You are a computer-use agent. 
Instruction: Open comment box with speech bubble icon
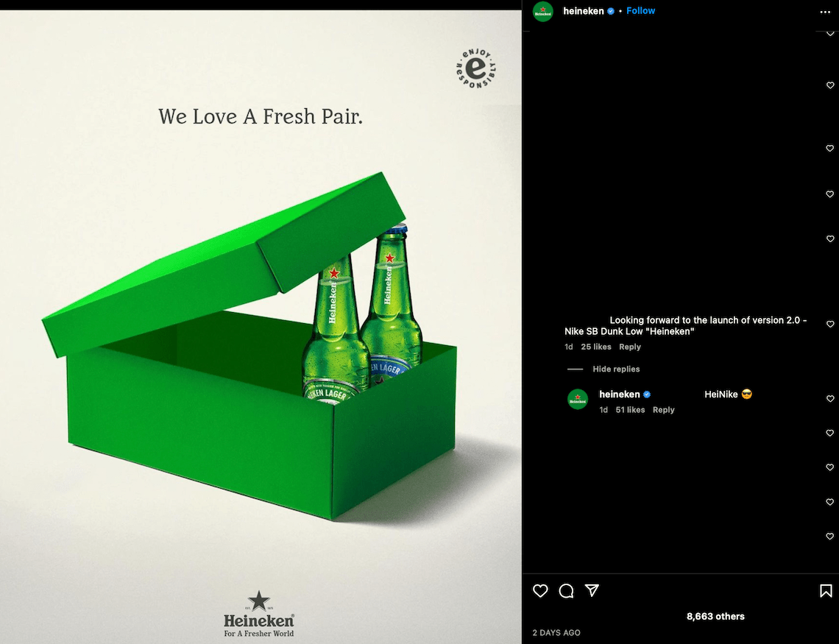(566, 590)
